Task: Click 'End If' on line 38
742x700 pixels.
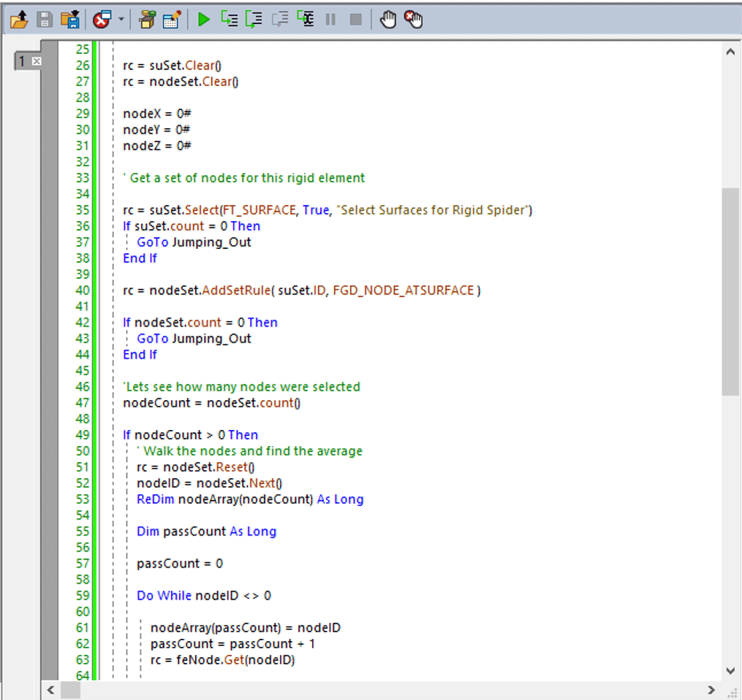Action: point(140,258)
